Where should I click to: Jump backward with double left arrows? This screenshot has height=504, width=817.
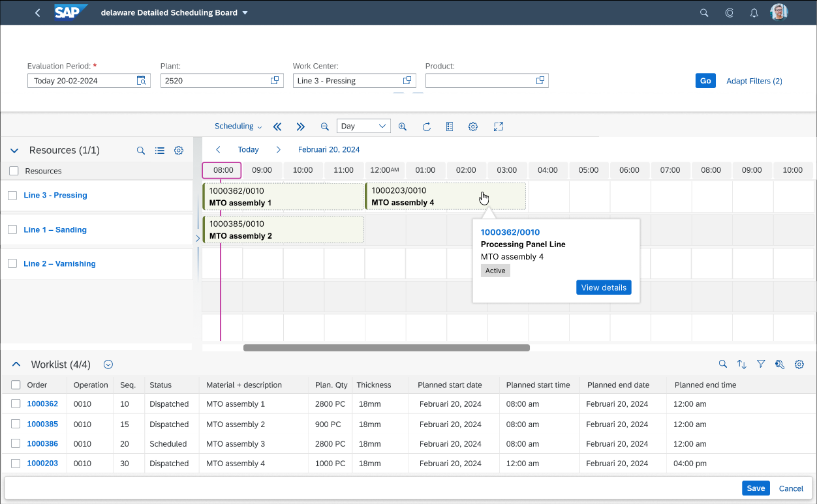point(277,126)
